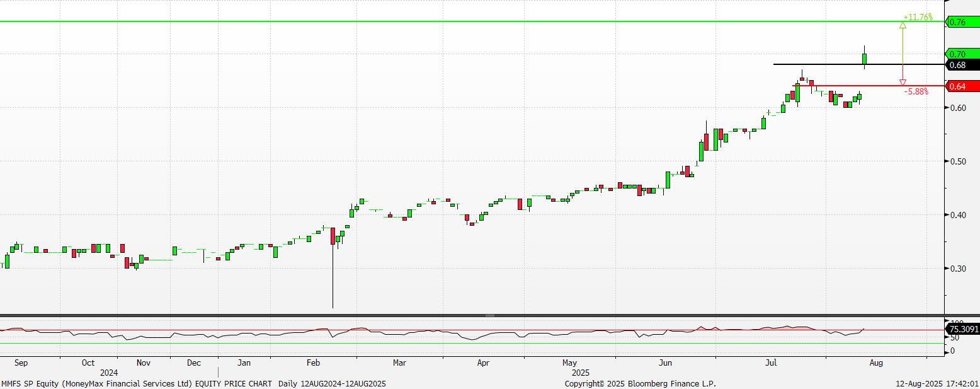Click the RSI axis label 50
980x389 pixels.
coord(954,339)
